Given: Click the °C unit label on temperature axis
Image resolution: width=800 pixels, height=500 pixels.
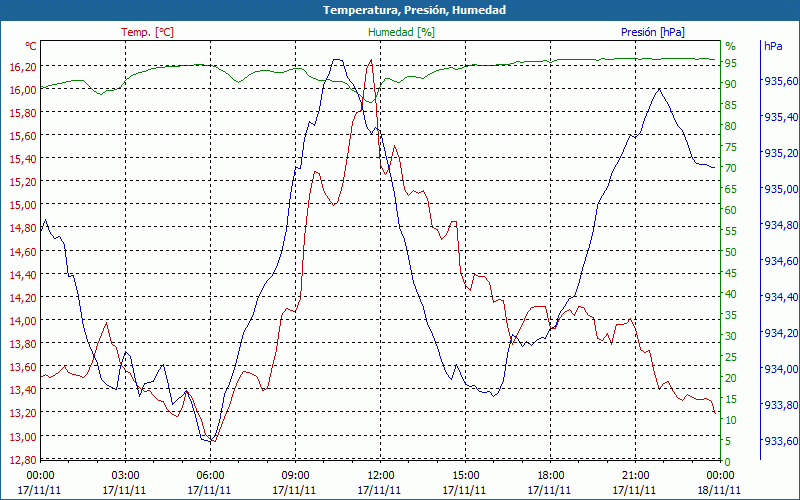Looking at the screenshot, I should coord(31,46).
